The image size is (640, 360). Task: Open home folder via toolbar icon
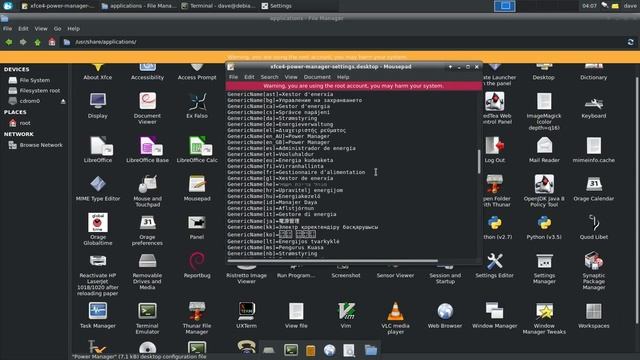52,42
